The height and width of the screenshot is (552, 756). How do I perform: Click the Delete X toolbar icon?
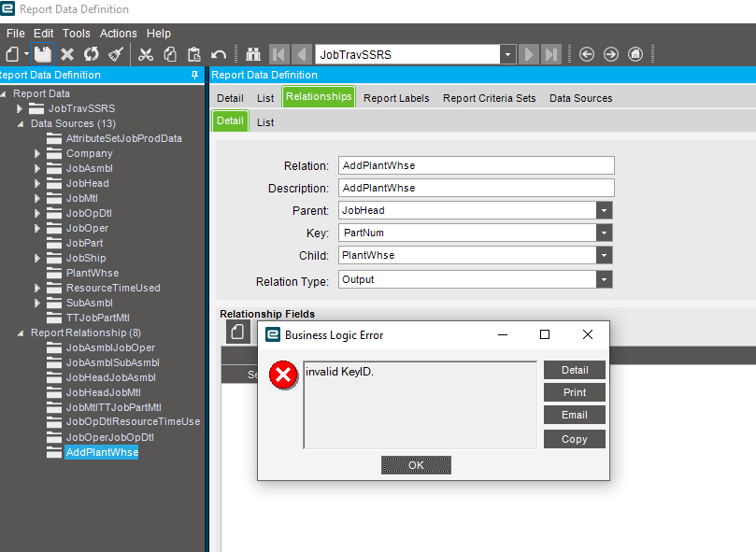click(x=67, y=54)
